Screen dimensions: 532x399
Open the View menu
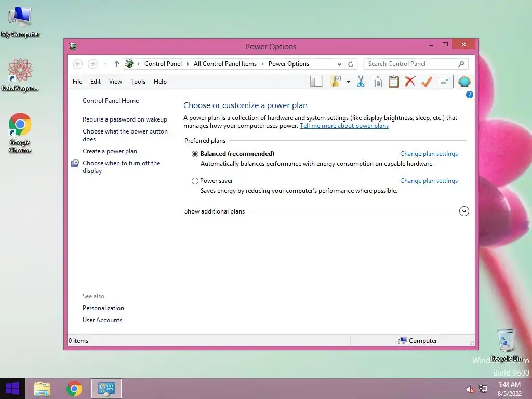115,82
